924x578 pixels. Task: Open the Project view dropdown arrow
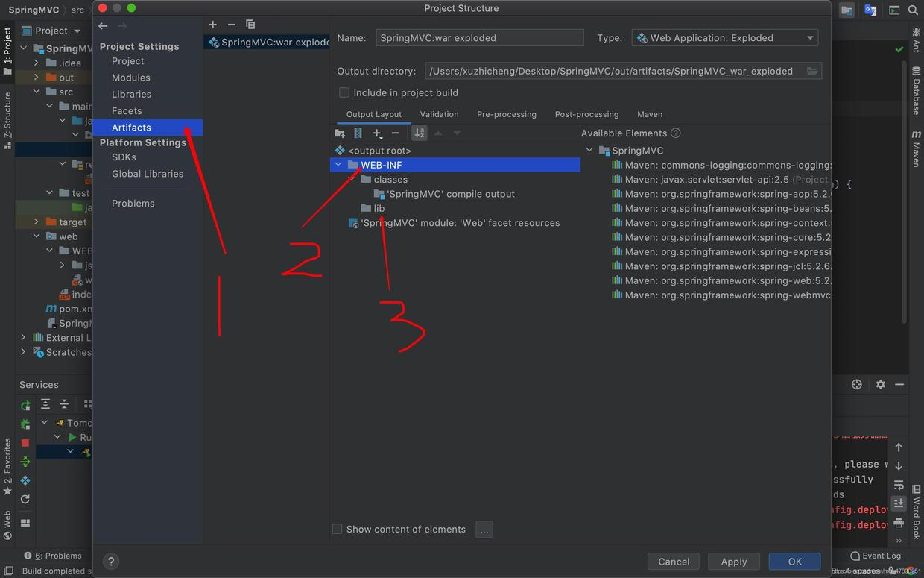[x=77, y=31]
